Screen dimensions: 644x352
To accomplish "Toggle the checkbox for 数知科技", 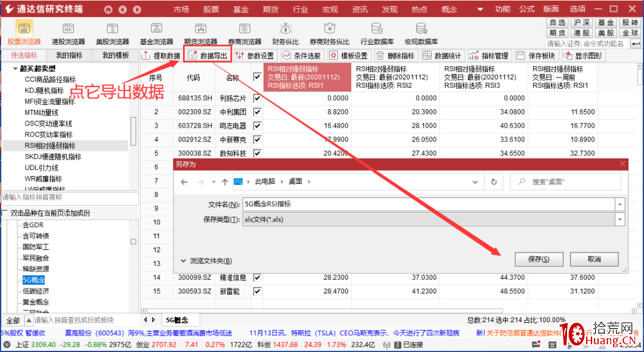I will pyautogui.click(x=258, y=153).
